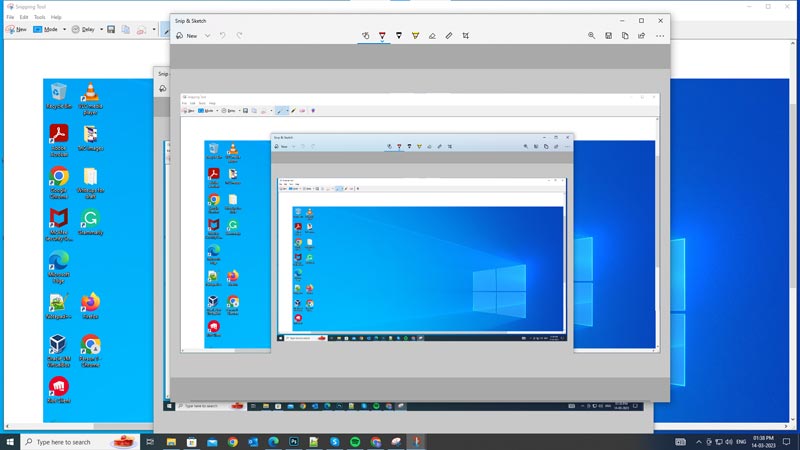
Task: Select the black Pencil tool in front Snip & Sketch
Action: pyautogui.click(x=398, y=36)
